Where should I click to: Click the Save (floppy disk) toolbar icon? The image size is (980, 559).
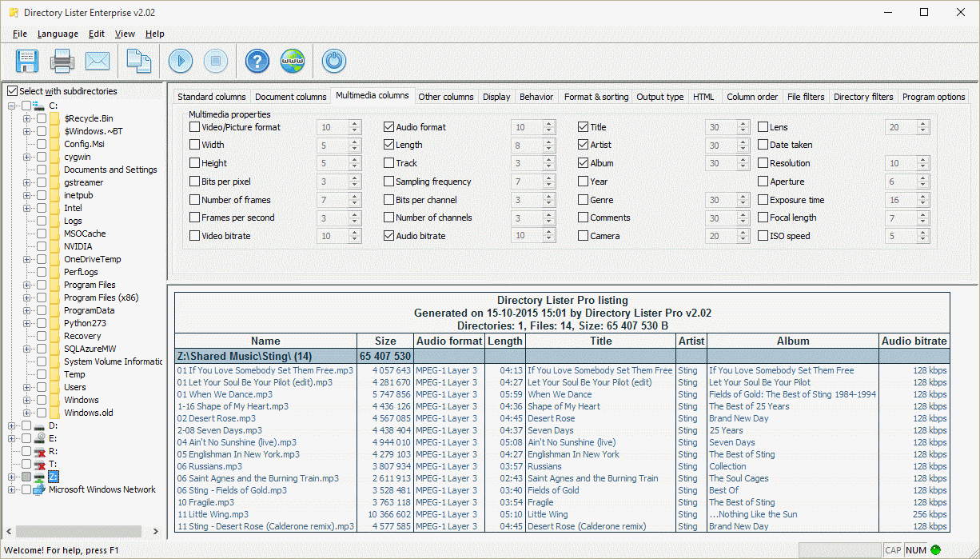coord(27,61)
